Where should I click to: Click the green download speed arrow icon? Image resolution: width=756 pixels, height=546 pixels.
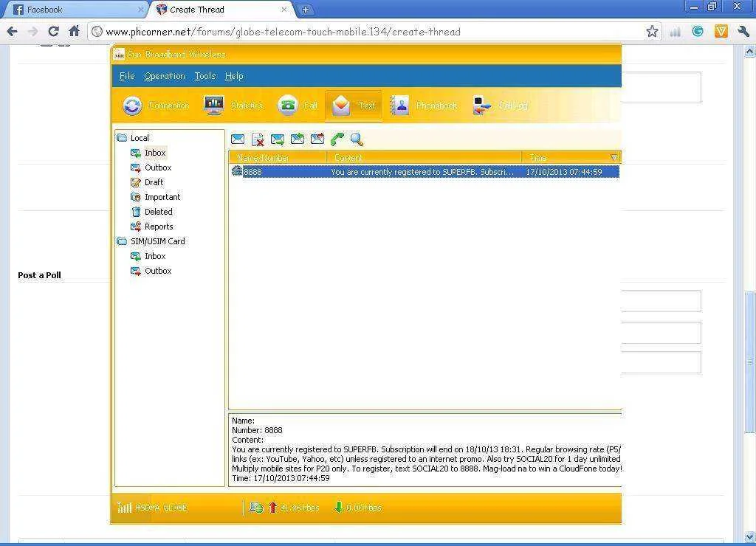(339, 507)
